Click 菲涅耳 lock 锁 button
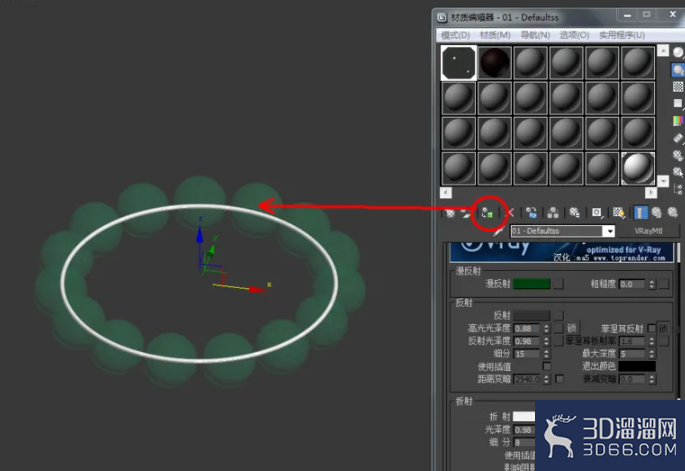The height and width of the screenshot is (471, 685). (x=663, y=328)
